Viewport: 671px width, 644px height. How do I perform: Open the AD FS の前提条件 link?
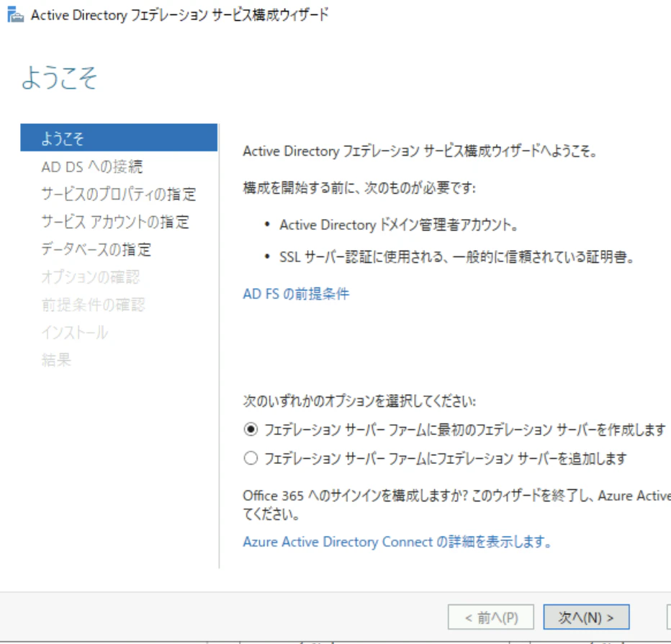[296, 294]
